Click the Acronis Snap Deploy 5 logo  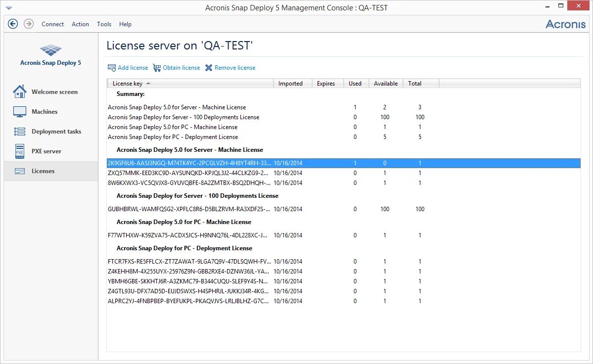[50, 50]
